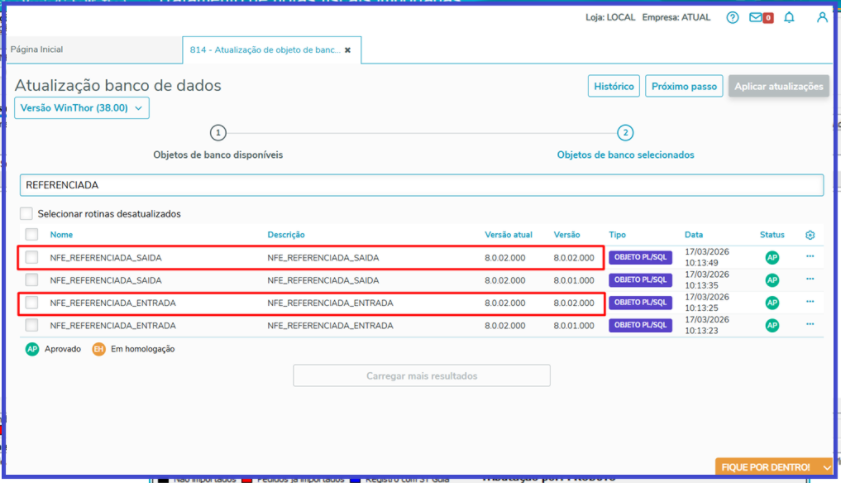Viewport: 841px width, 483px height.
Task: Open more options for 10:13:25 row
Action: pos(810,301)
